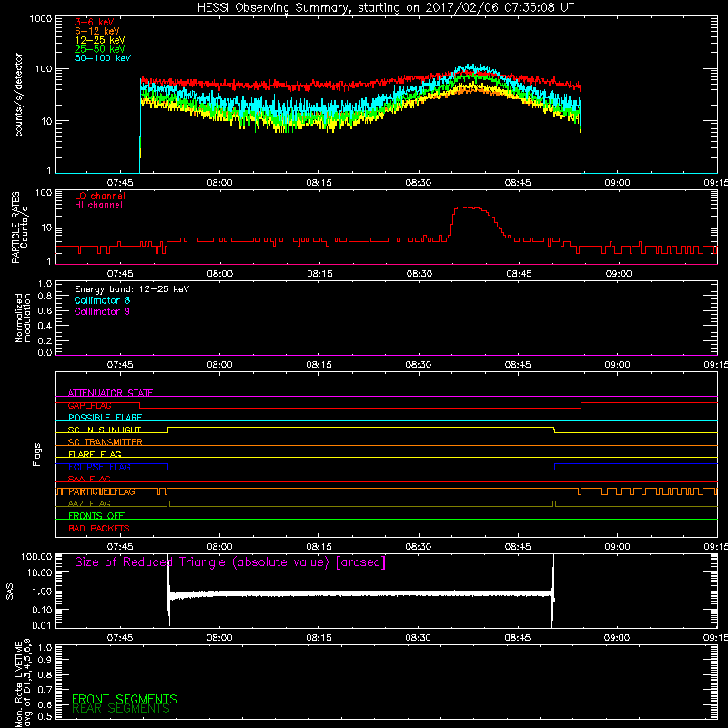
Task: Select the Collimator 9 legend label
Action: 102,311
